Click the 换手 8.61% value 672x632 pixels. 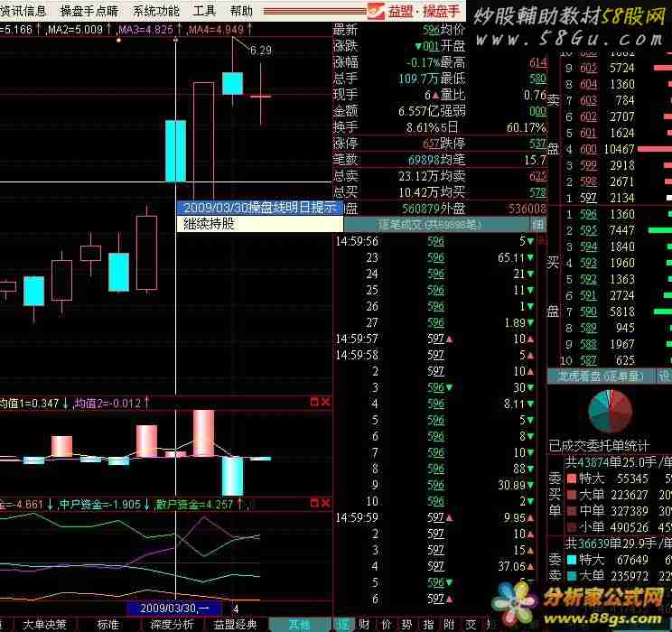pyautogui.click(x=423, y=127)
